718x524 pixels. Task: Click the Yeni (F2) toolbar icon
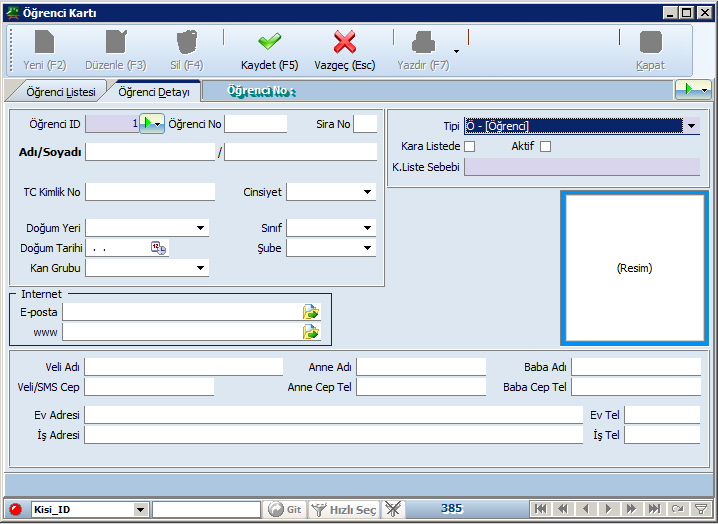pyautogui.click(x=44, y=42)
